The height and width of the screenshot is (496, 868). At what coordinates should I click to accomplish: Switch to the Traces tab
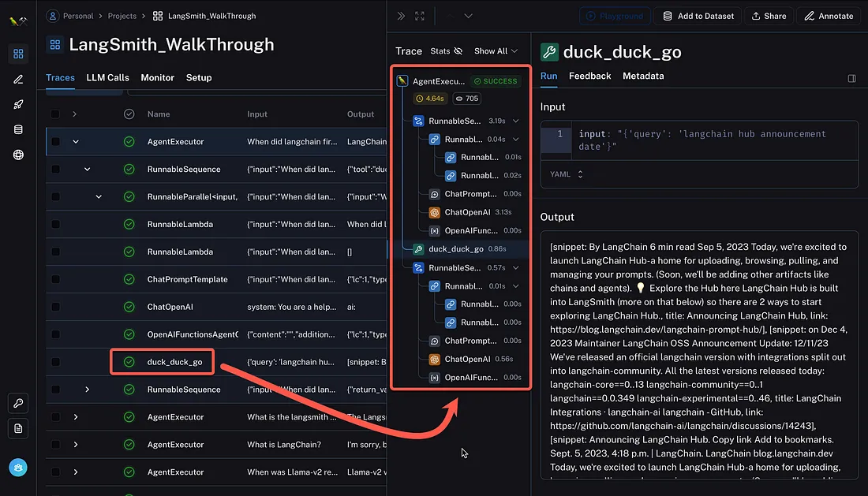click(60, 78)
